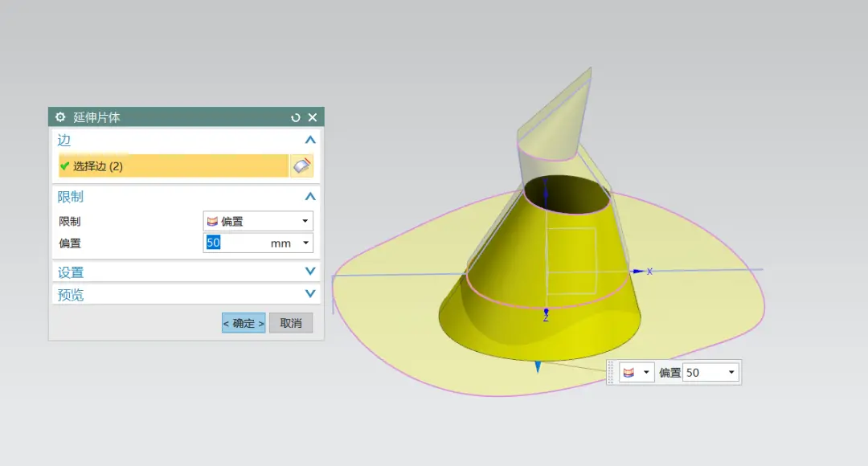The width and height of the screenshot is (868, 466).
Task: Click the Z axis handle below the cone
Action: 546,313
